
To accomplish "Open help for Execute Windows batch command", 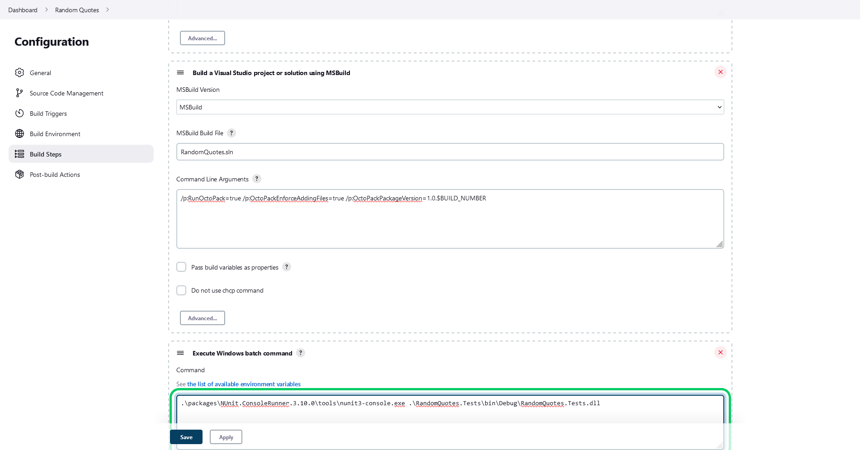I will [301, 353].
